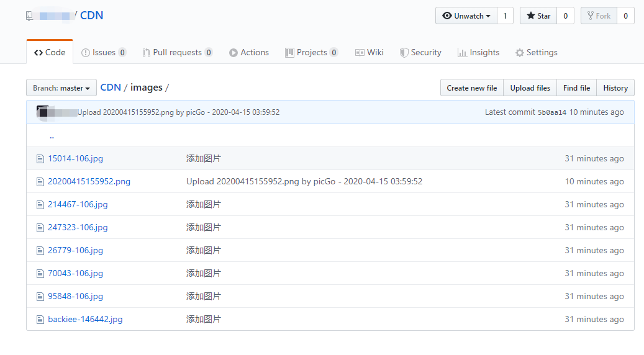644x355 pixels.
Task: Open commit message for 26779-106.jpg row
Action: pos(204,250)
